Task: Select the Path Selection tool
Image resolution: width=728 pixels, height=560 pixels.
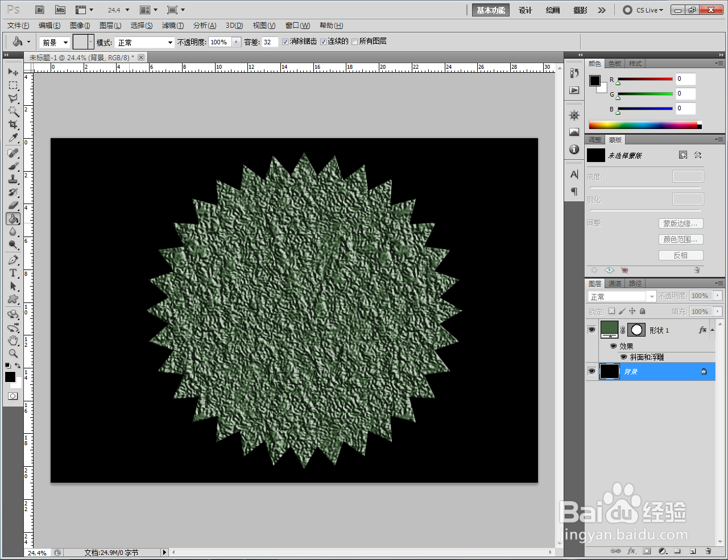Action: point(13,286)
